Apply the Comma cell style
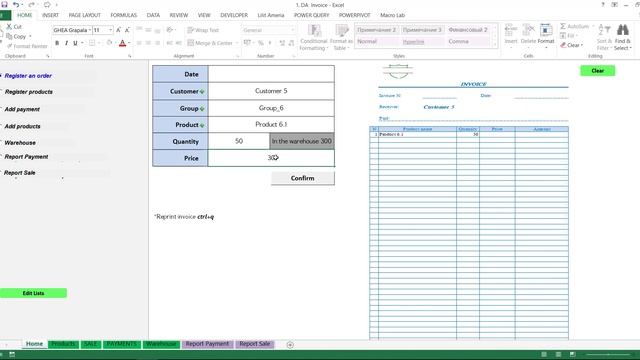Image resolution: width=640 pixels, height=360 pixels. pos(468,42)
